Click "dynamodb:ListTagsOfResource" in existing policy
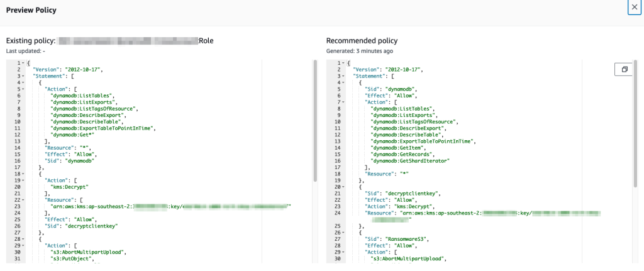Image resolution: width=644 pixels, height=271 pixels. pos(93,109)
